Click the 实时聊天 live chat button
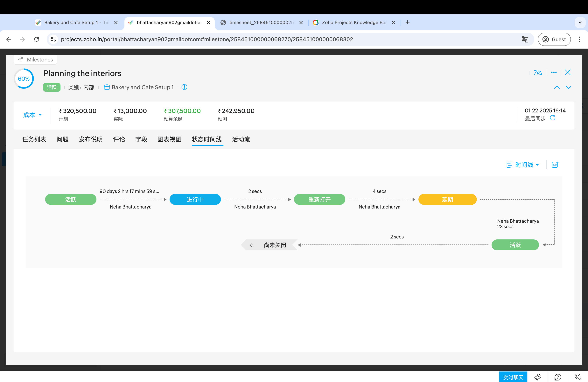 [x=513, y=377]
